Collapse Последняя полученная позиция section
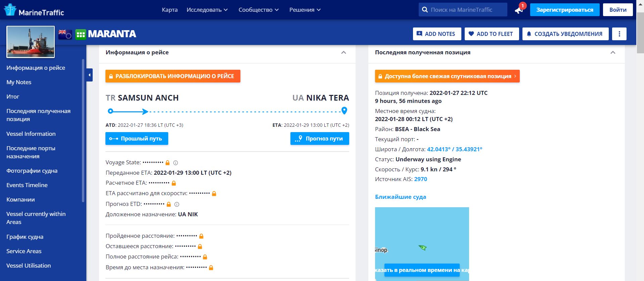The width and height of the screenshot is (644, 281). pyautogui.click(x=613, y=53)
